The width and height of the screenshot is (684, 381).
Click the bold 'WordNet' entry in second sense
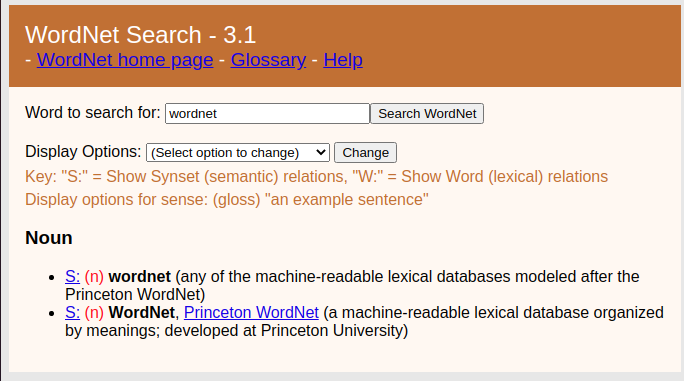point(142,312)
